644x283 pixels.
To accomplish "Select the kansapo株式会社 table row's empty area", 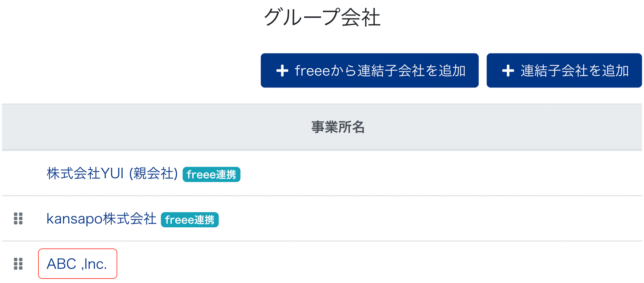I will click(440, 219).
